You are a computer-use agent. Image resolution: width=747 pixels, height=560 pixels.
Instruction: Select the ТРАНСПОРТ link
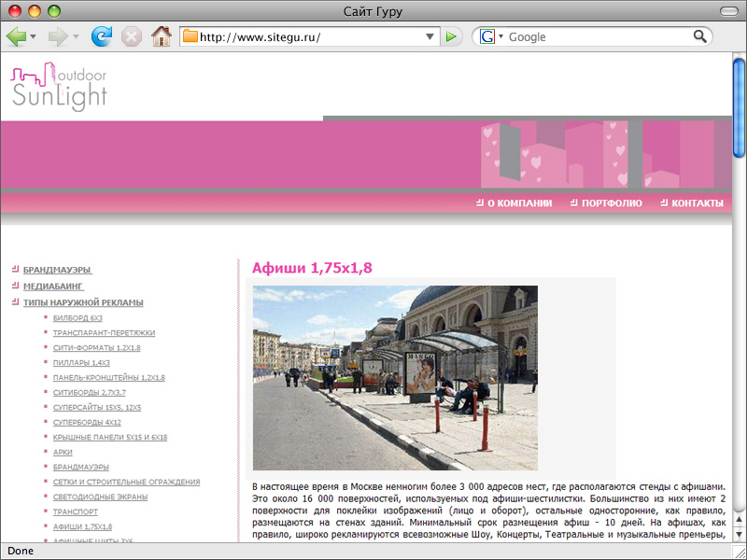pos(76,511)
